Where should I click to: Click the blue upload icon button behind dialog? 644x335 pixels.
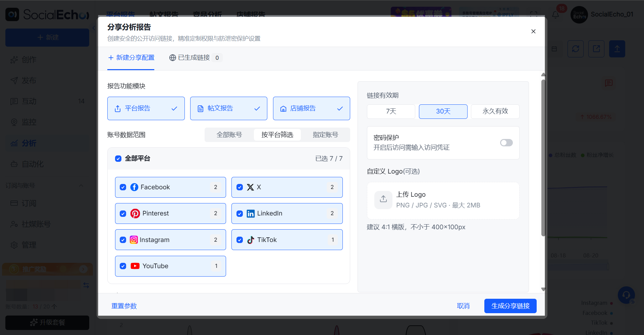point(617,49)
